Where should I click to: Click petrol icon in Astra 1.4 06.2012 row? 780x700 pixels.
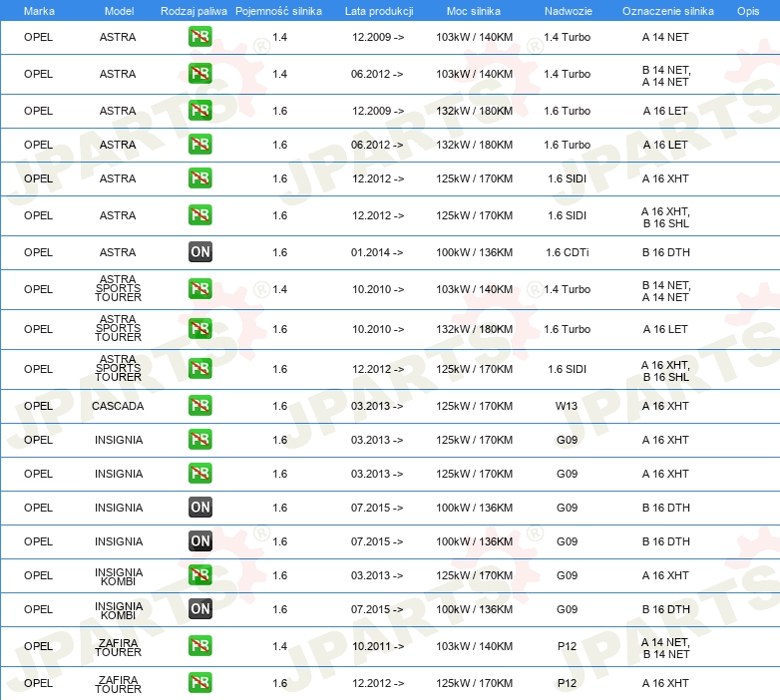pyautogui.click(x=199, y=74)
